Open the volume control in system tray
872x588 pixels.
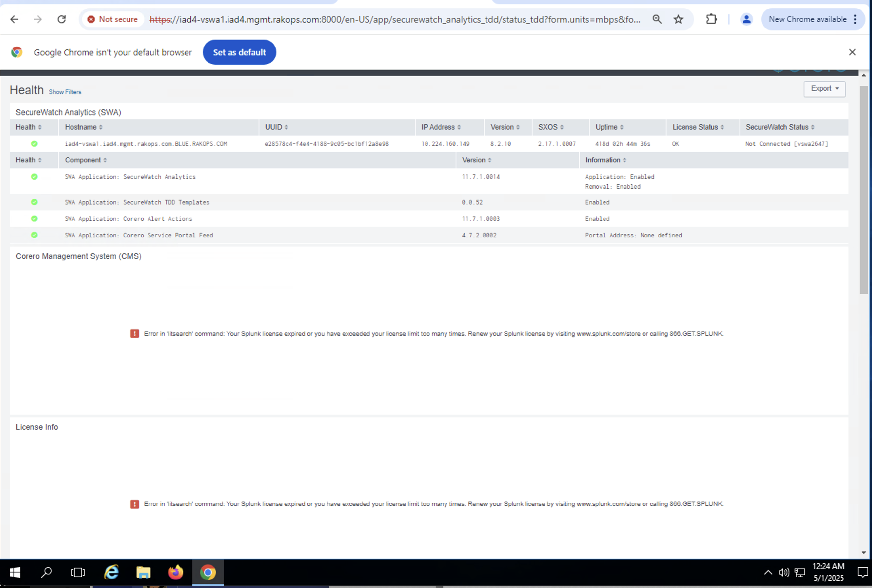(x=784, y=572)
